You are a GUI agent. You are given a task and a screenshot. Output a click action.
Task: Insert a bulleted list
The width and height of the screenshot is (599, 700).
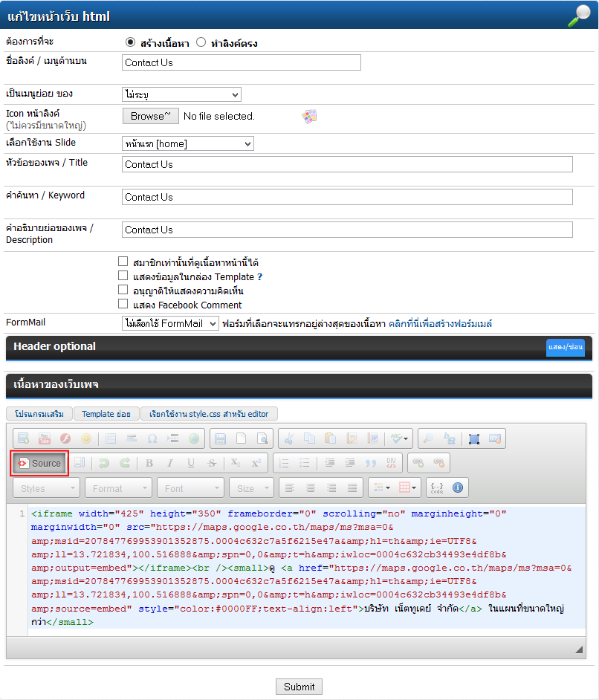pyautogui.click(x=305, y=463)
